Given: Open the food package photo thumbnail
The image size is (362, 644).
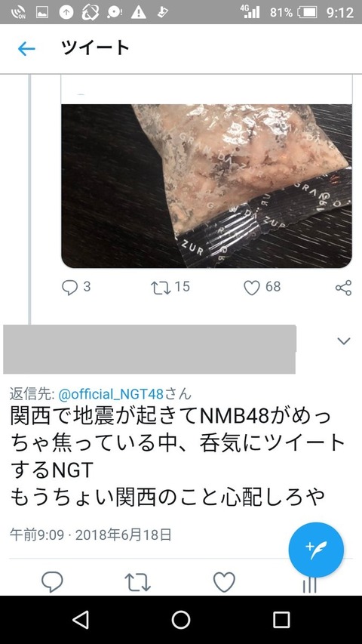Looking at the screenshot, I should 207,186.
